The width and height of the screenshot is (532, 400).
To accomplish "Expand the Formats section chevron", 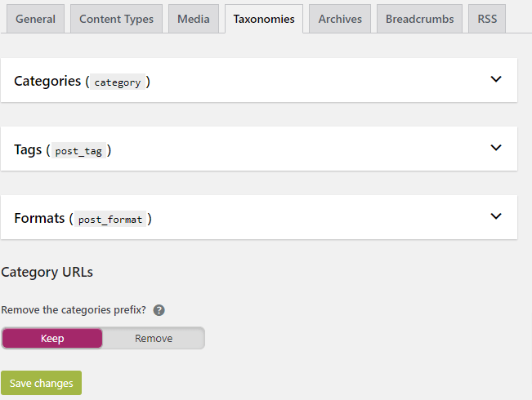I will coord(496,216).
